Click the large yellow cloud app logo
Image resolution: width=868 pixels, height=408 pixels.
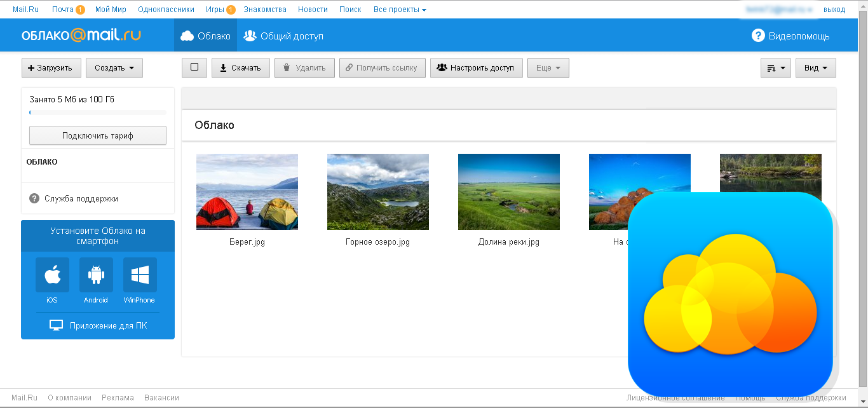(730, 294)
